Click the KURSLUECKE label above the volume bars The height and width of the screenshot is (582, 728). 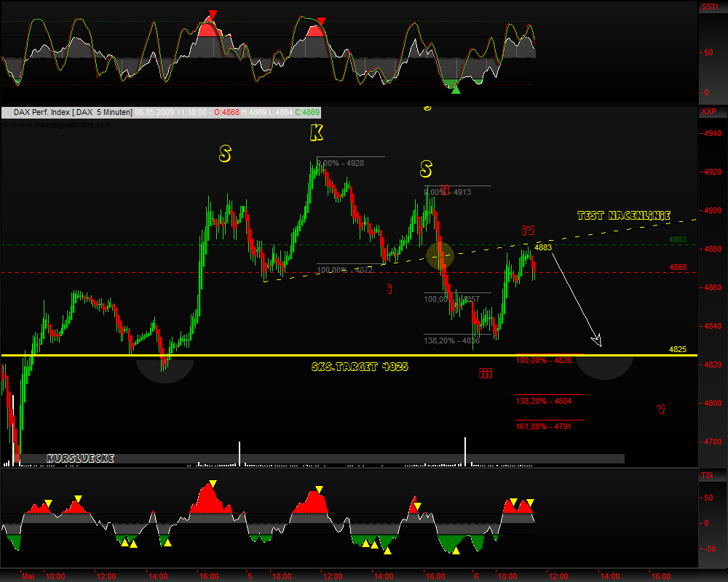click(x=79, y=458)
